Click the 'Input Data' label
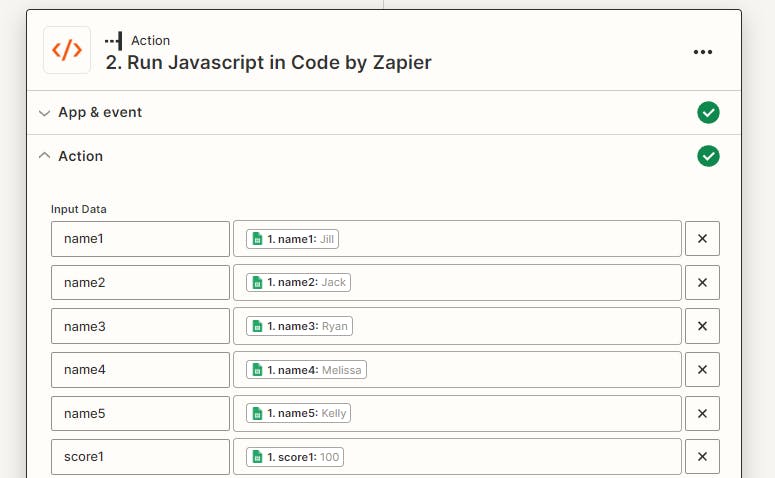The height and width of the screenshot is (478, 775). 79,209
